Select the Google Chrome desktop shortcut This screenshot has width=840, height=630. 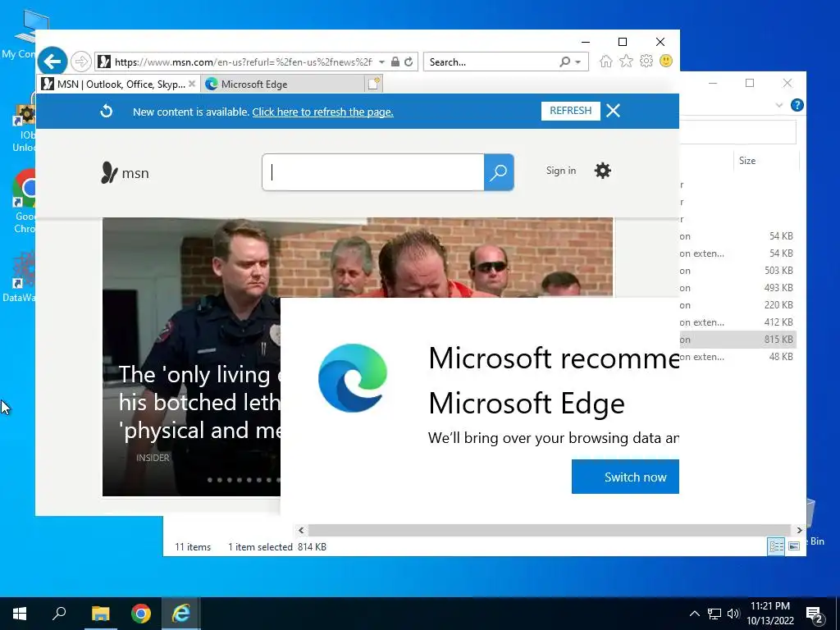(24, 201)
